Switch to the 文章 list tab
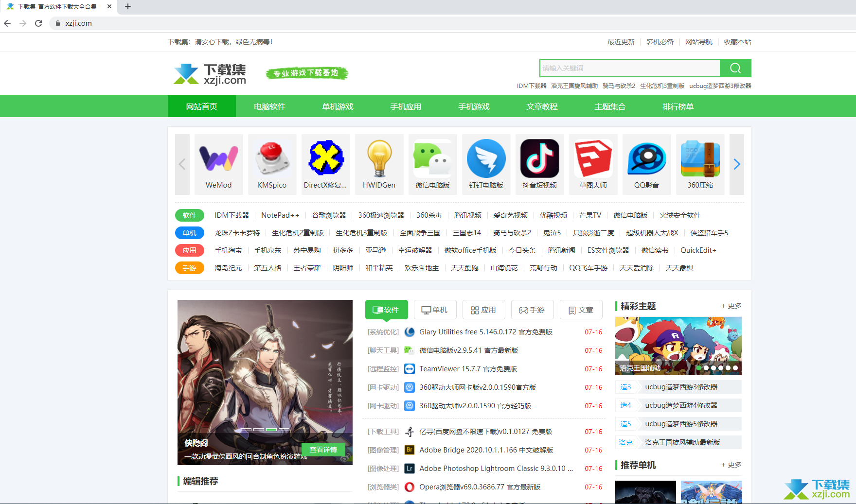The image size is (856, 504). (581, 310)
